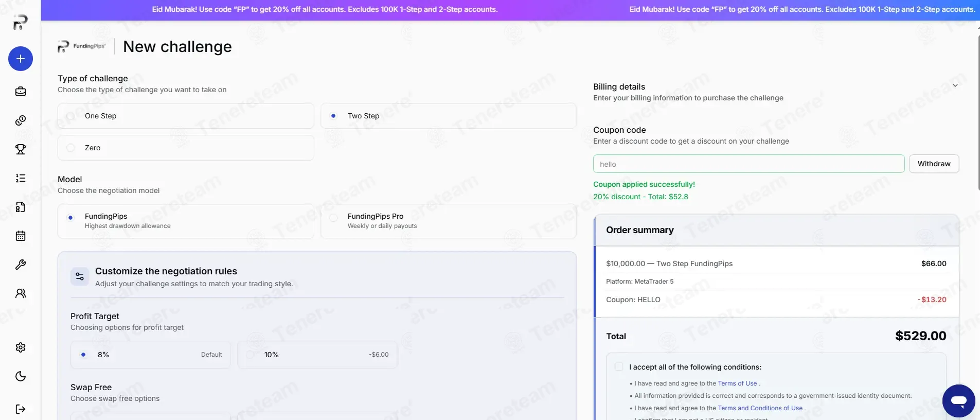Open the trophy icon in the sidebar
980x420 pixels.
21,149
